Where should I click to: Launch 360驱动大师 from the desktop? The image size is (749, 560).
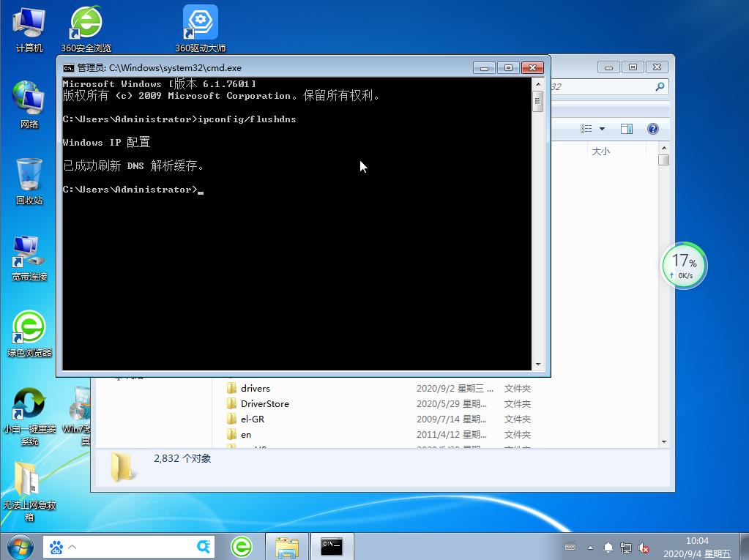200,24
